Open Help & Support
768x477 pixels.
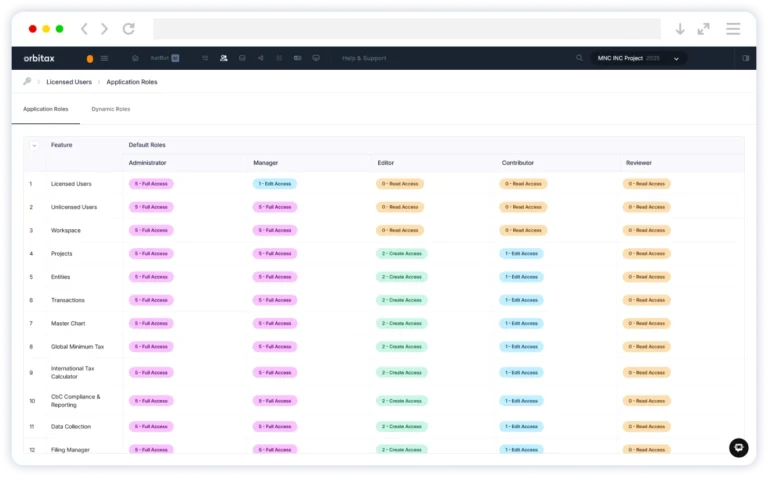[x=364, y=58]
